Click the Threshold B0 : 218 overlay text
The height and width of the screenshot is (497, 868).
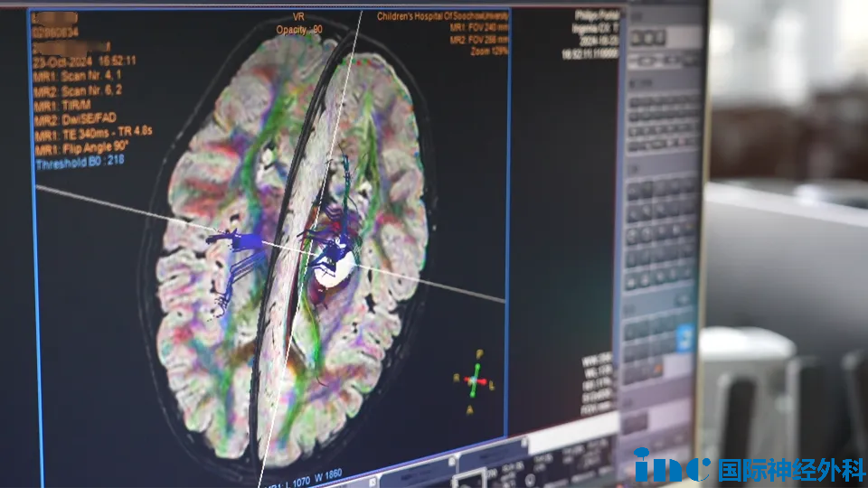pos(80,161)
